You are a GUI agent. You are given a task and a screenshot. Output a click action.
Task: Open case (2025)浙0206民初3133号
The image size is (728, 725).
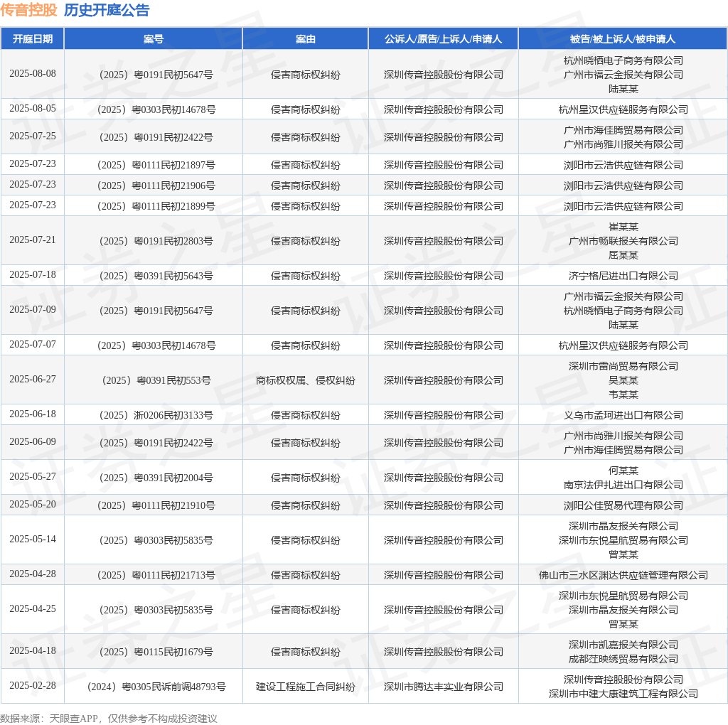point(154,415)
